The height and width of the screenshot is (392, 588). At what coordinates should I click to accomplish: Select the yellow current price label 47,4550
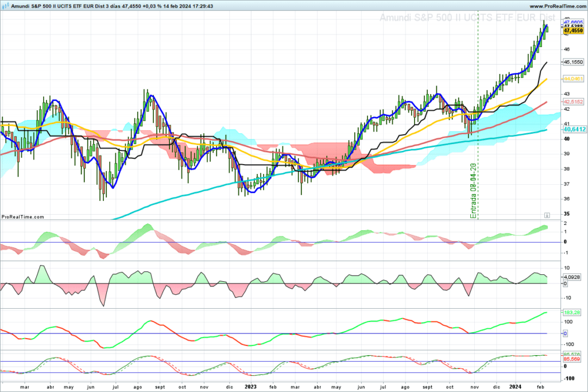[574, 31]
